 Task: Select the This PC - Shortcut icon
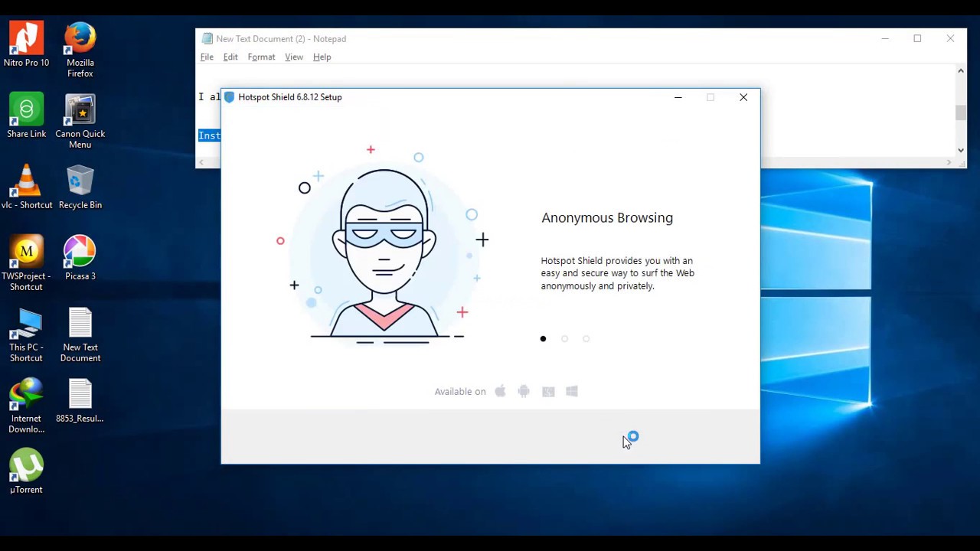click(x=26, y=334)
